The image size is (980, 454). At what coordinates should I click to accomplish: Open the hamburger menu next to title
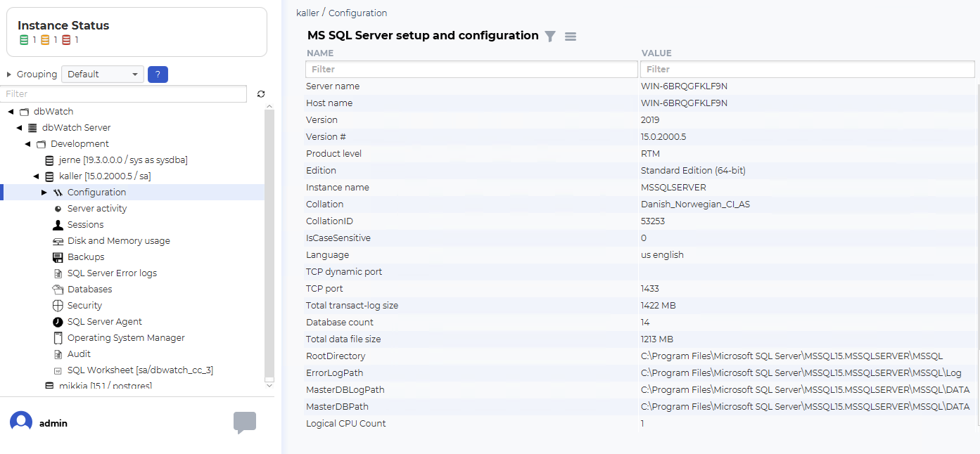[571, 37]
